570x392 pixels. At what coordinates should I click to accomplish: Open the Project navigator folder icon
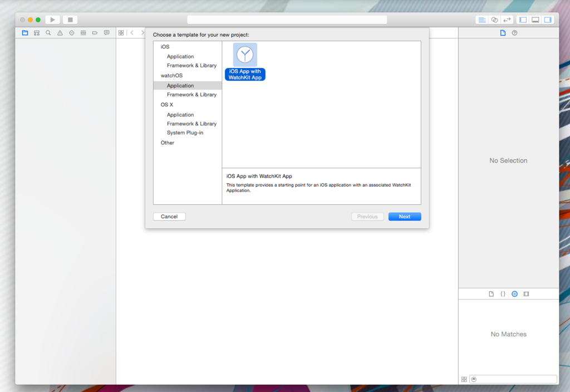click(25, 33)
